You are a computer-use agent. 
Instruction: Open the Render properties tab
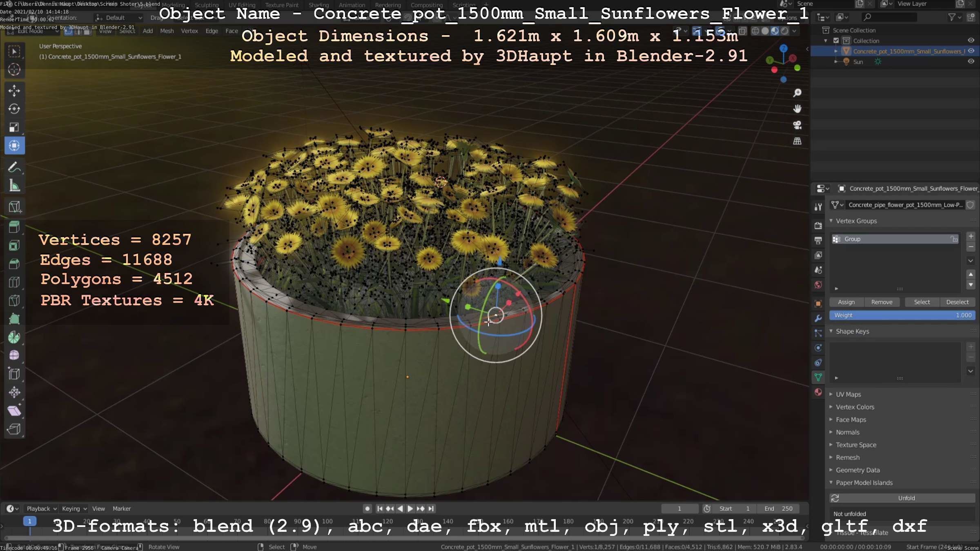pyautogui.click(x=818, y=226)
